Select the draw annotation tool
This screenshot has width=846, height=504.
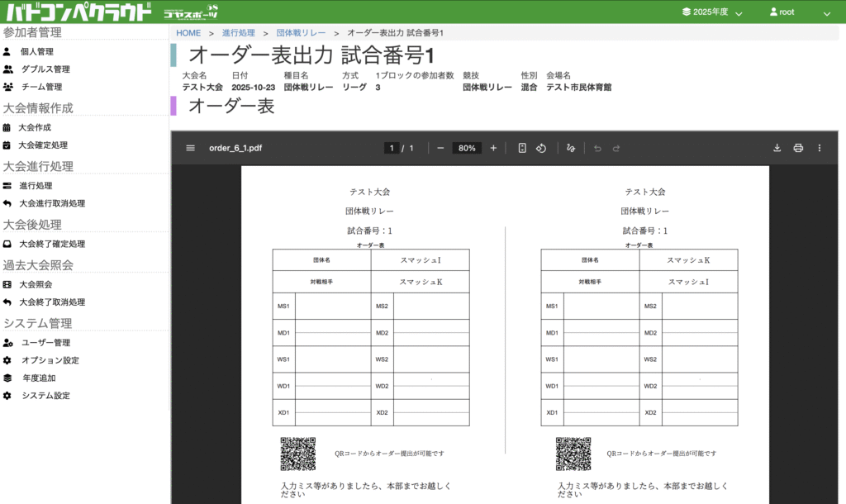[571, 148]
